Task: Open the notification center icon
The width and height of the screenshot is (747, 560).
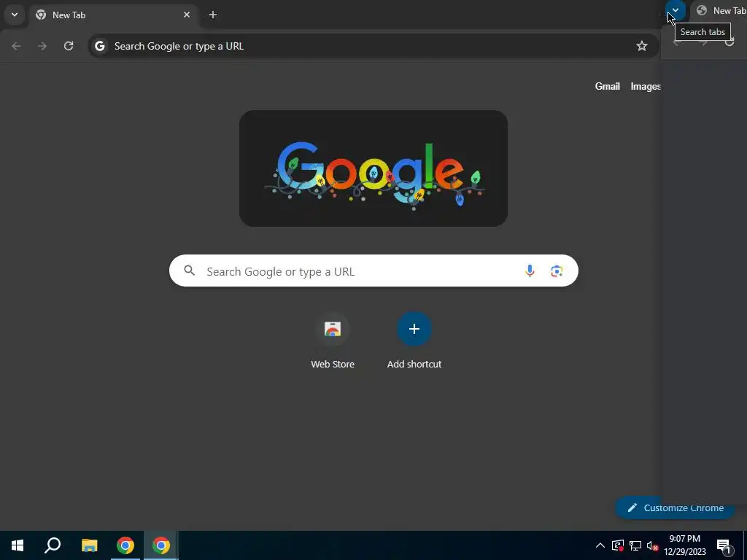Action: point(724,545)
